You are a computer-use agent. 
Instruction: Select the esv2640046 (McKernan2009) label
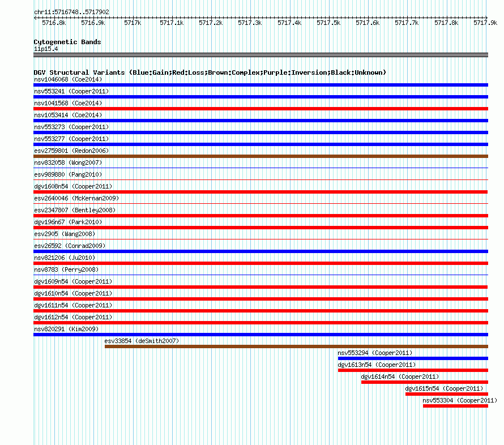pos(76,198)
